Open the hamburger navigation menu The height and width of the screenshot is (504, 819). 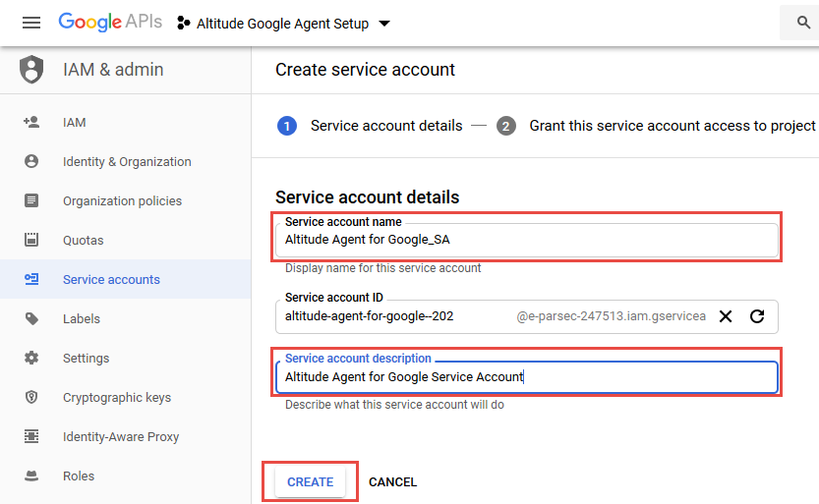[x=31, y=23]
